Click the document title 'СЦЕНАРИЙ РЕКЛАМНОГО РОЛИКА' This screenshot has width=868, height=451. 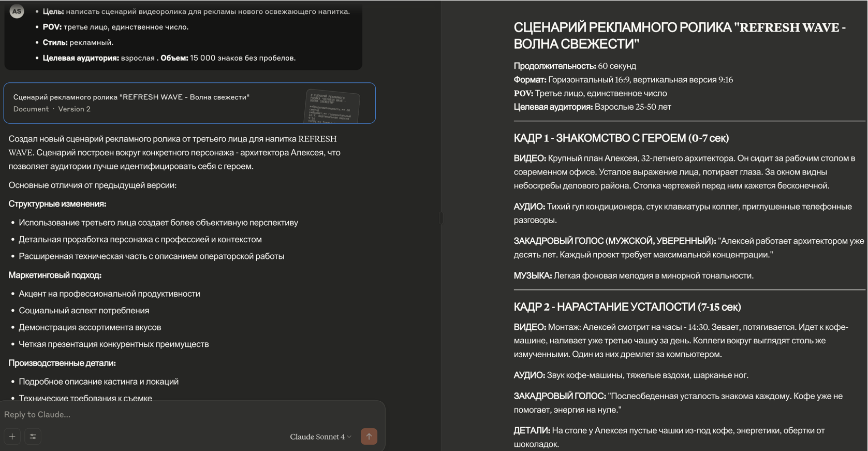pos(680,35)
